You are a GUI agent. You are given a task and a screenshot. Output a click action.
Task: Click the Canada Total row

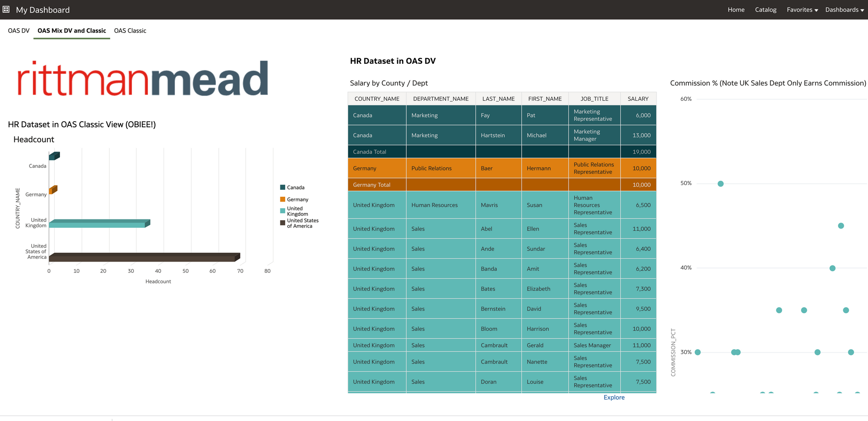coord(502,152)
